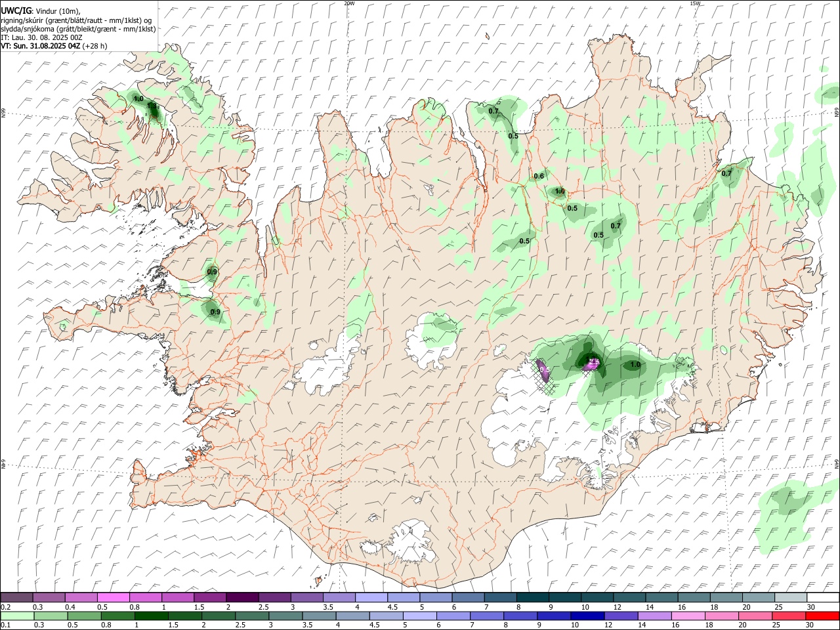Select lower legend navy blue swatch 10–12

pyautogui.click(x=587, y=616)
